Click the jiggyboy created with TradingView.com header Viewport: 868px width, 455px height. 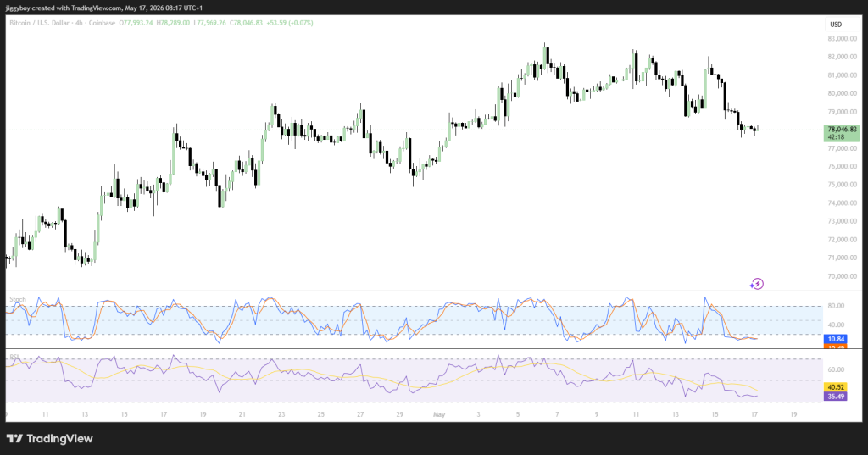[x=104, y=8]
